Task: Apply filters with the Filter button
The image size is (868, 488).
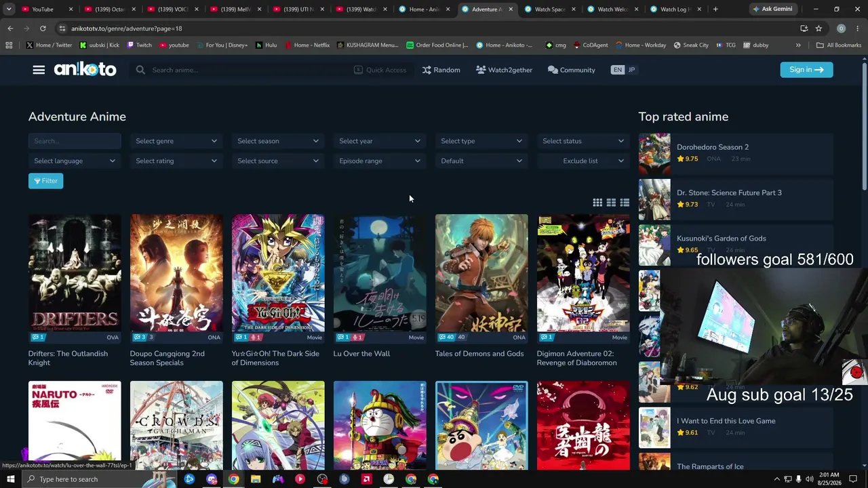Action: pos(45,181)
